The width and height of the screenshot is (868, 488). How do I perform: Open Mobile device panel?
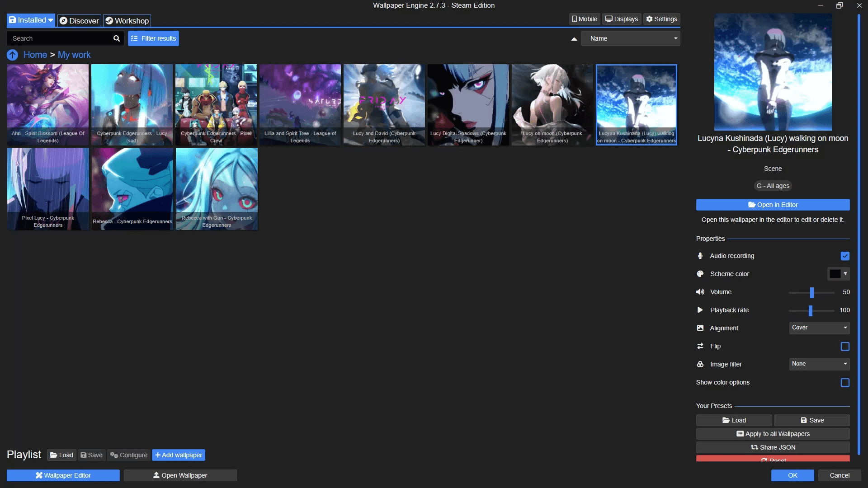pos(584,19)
